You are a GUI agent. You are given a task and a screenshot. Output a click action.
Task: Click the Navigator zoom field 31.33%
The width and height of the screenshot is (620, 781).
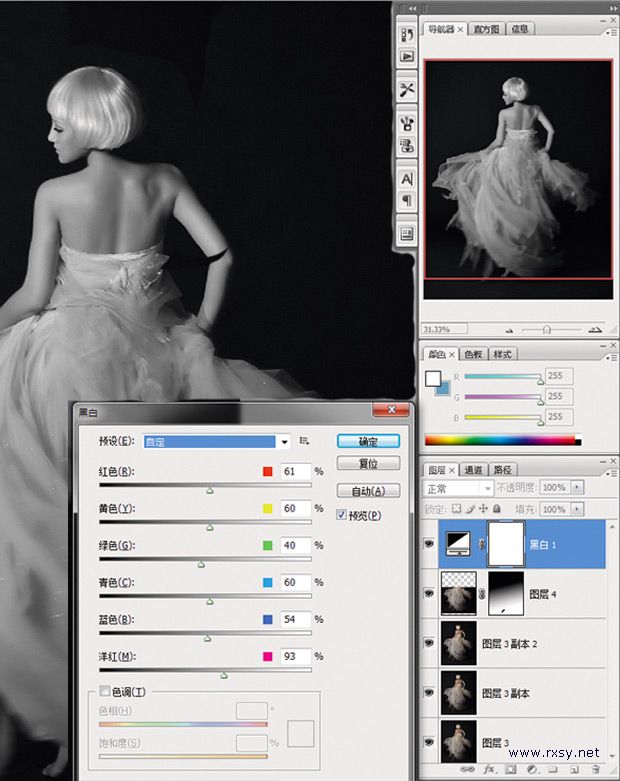coord(445,329)
